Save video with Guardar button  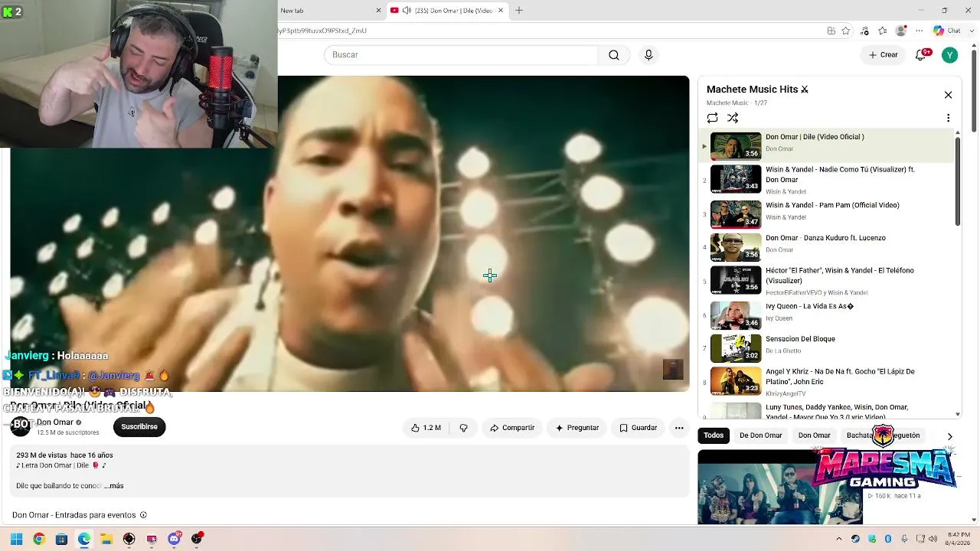point(638,428)
